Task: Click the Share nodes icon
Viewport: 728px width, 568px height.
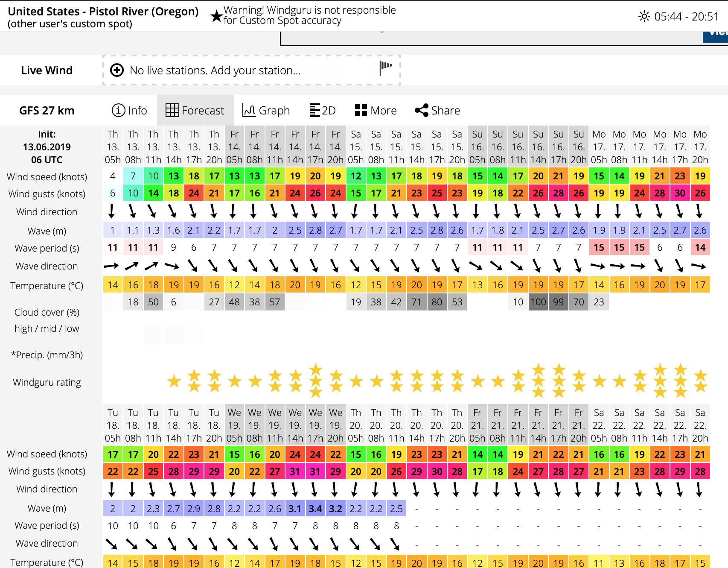Action: click(422, 110)
